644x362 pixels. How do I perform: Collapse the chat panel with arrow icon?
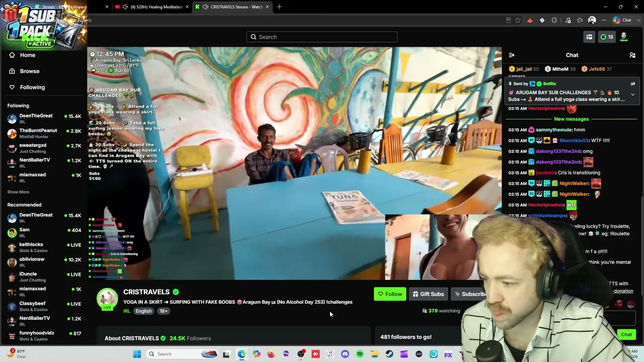pos(512,55)
